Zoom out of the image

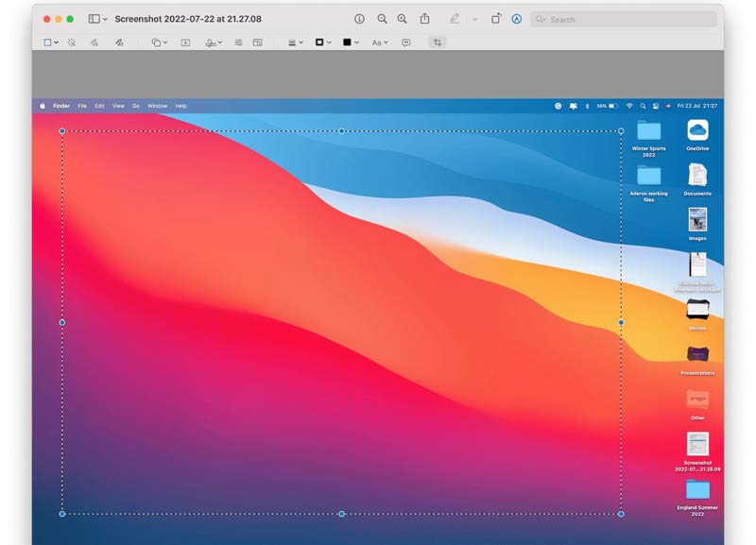382,19
